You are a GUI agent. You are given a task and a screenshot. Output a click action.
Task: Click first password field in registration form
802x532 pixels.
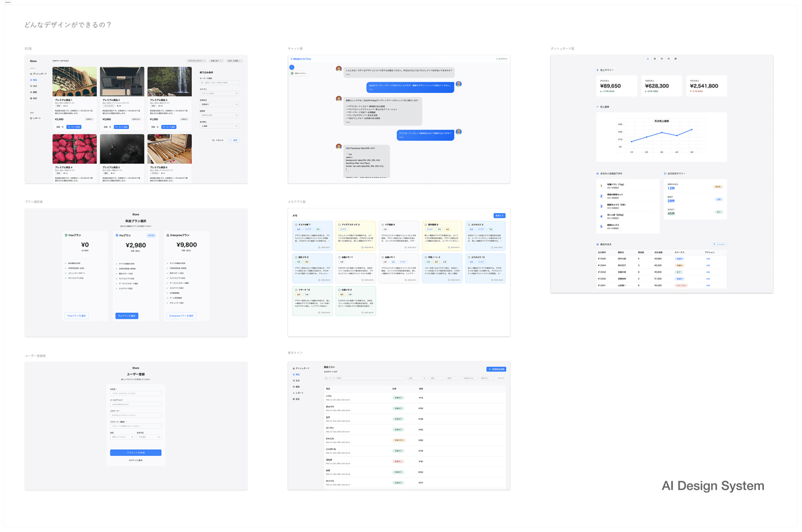(136, 415)
